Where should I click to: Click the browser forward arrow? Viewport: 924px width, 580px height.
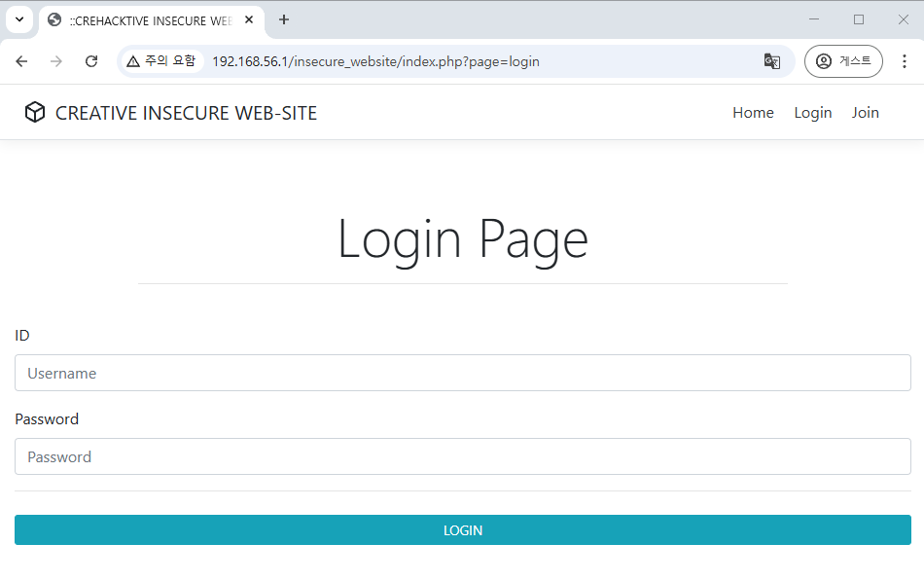tap(56, 61)
